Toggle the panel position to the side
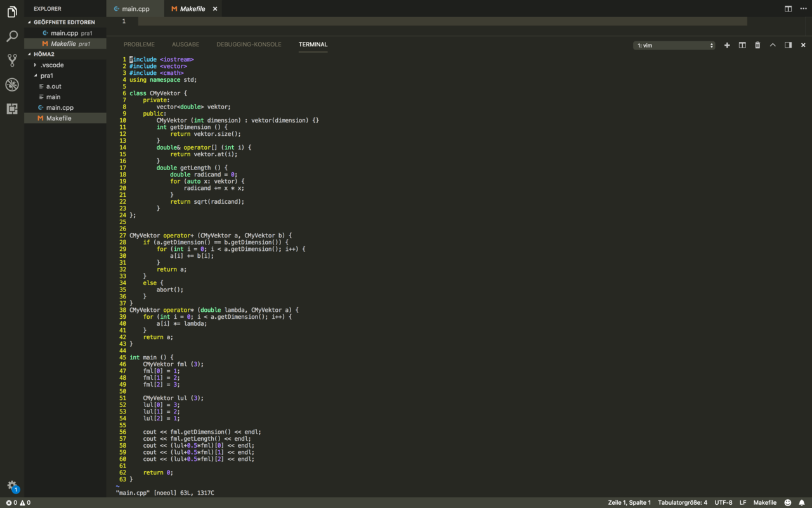 [x=788, y=45]
